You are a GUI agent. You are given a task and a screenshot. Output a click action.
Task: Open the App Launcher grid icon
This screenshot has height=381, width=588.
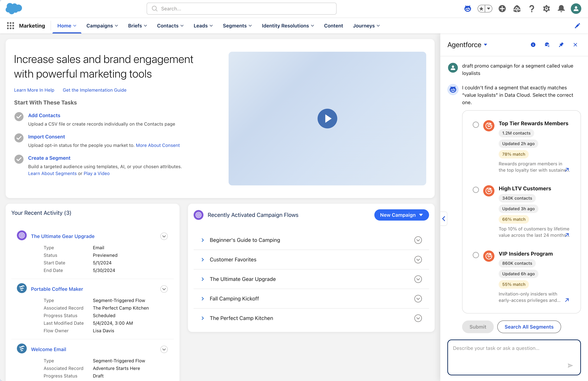click(10, 26)
